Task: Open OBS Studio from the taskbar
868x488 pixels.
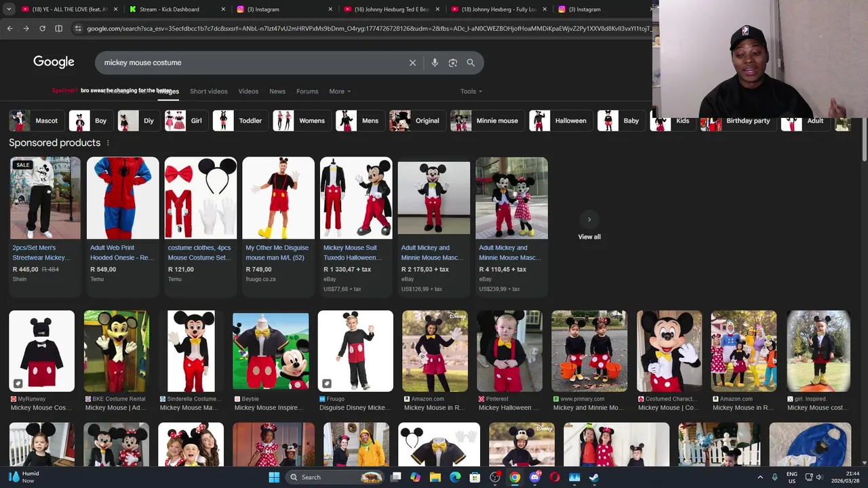Action: 495,477
